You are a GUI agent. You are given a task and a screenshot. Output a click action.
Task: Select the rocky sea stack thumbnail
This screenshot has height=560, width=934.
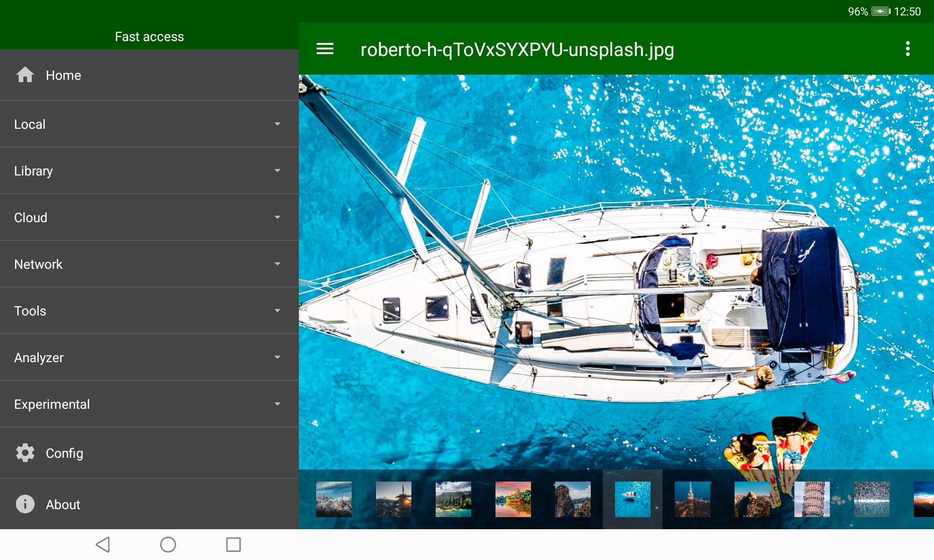point(573,499)
